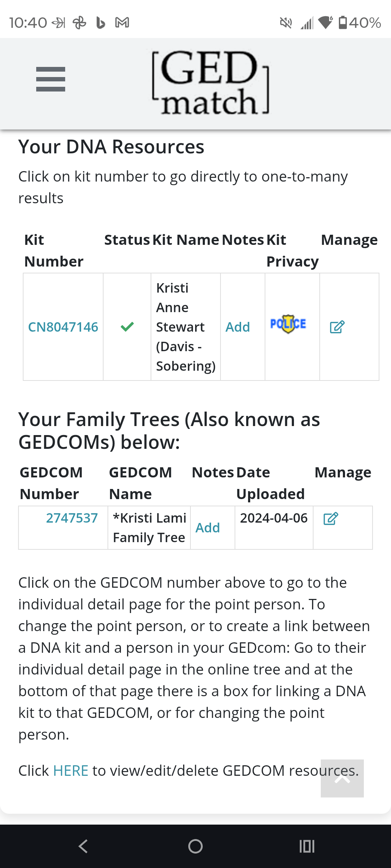The width and height of the screenshot is (391, 868).
Task: Edit GEDCOM 2747537 via manage icon
Action: click(331, 519)
